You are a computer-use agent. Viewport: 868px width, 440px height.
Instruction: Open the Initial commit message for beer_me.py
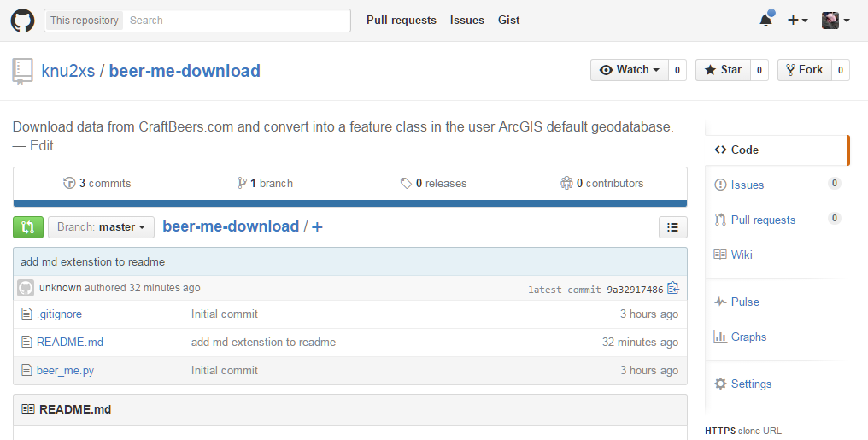[x=224, y=370]
